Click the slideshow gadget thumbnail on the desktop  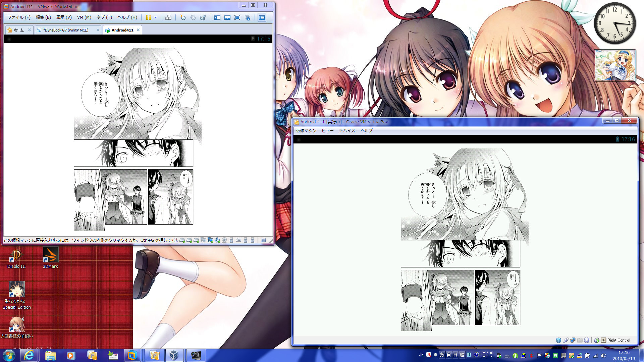[x=614, y=65]
